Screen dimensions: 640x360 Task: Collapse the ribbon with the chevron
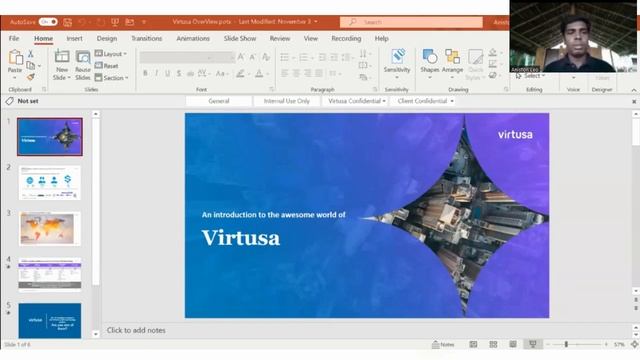point(634,90)
